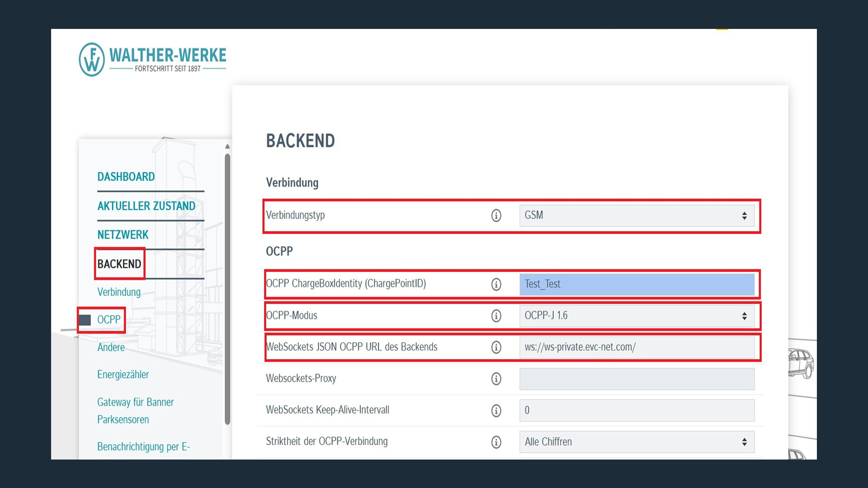The height and width of the screenshot is (488, 868).
Task: Open the Verbindungstyp GSM dropdown
Action: pyautogui.click(x=637, y=216)
